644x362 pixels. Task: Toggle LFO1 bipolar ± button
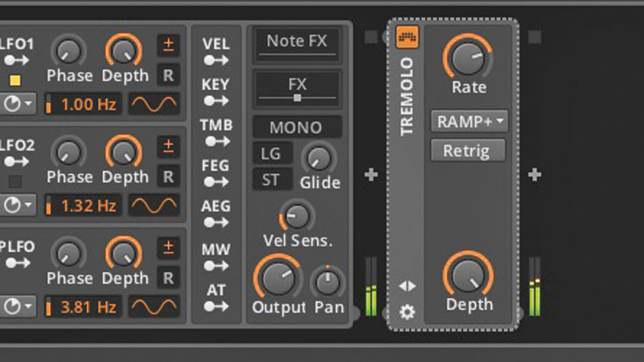click(168, 45)
